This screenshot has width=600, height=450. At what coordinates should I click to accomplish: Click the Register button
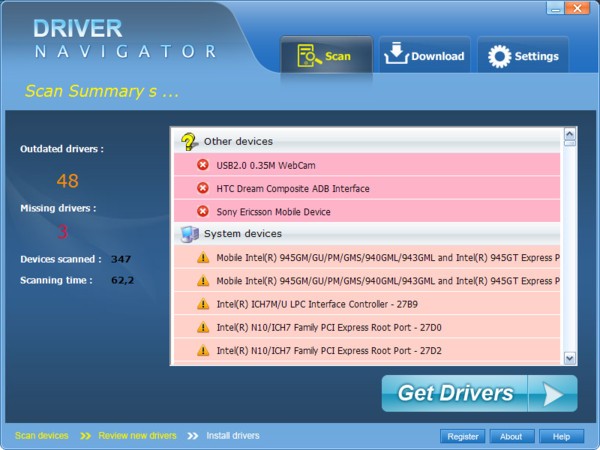point(463,436)
